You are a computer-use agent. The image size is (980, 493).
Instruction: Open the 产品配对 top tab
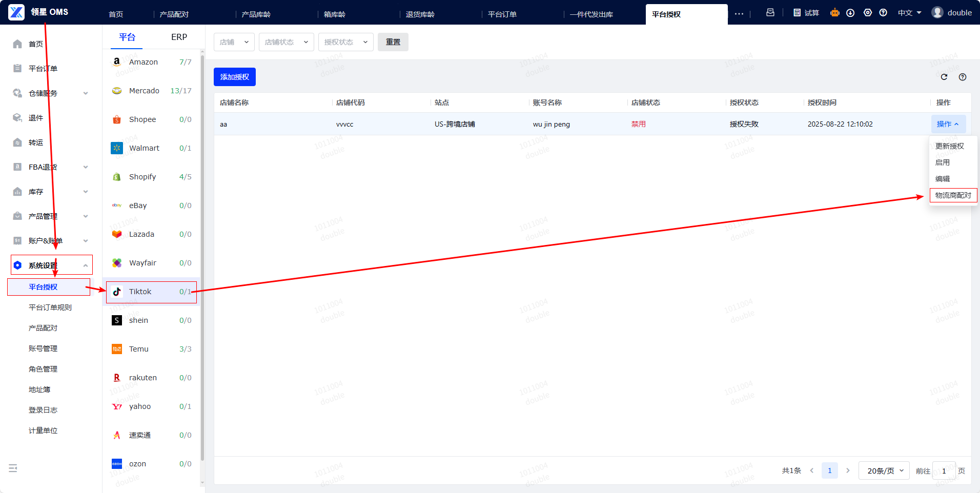[174, 14]
